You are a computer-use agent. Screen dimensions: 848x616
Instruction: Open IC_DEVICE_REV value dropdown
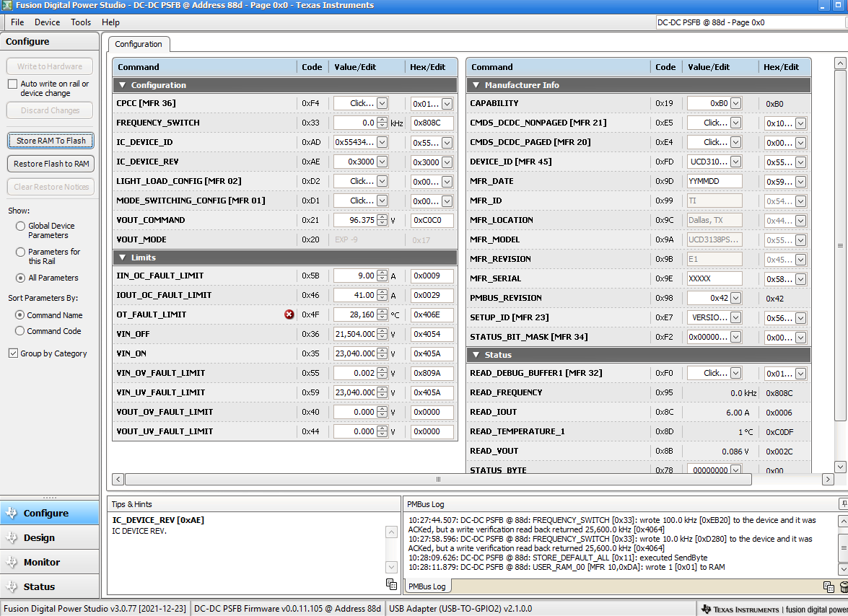(382, 162)
